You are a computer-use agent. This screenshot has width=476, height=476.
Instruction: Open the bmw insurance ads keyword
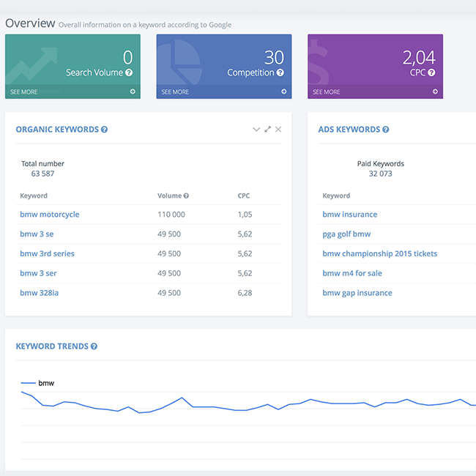(349, 215)
